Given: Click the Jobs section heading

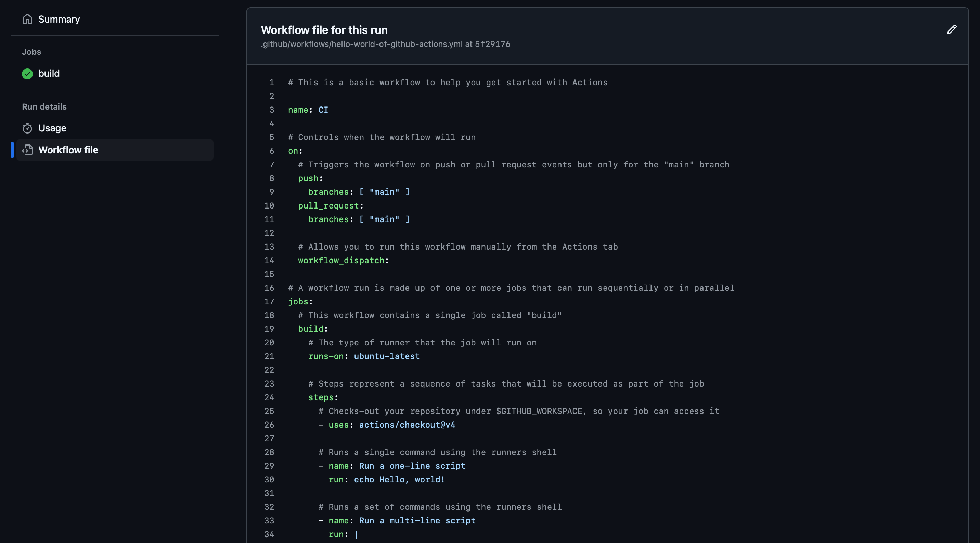Looking at the screenshot, I should [31, 52].
